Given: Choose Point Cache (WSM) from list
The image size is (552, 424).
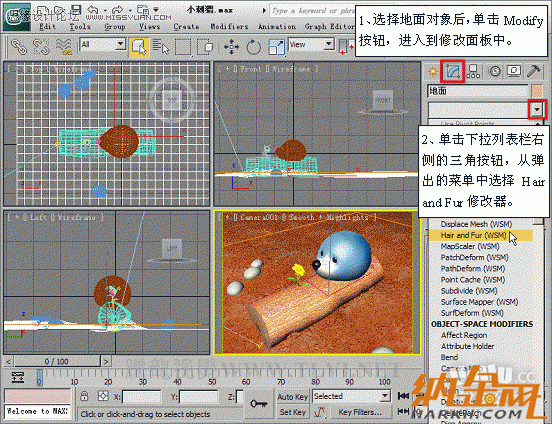Looking at the screenshot, I should (472, 280).
